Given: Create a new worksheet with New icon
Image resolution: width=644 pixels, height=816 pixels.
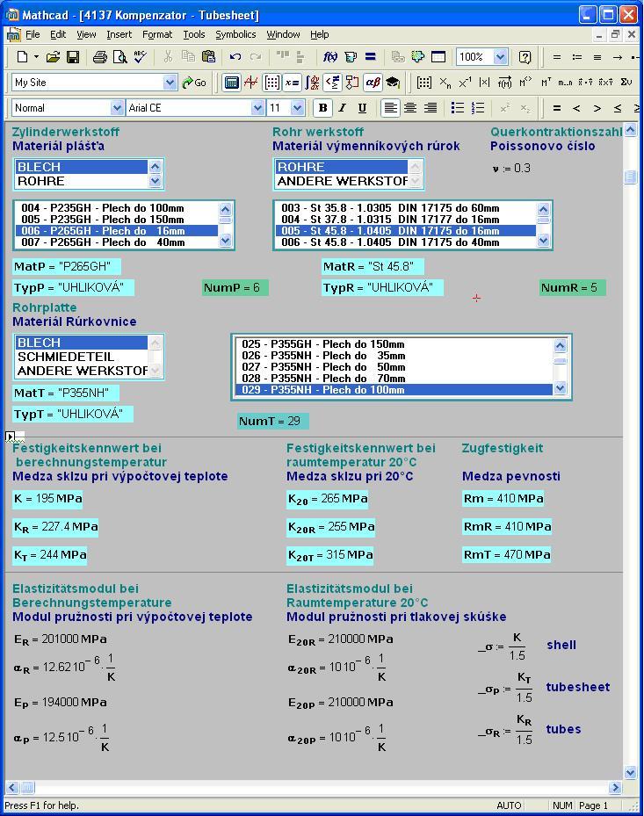Looking at the screenshot, I should tap(22, 57).
